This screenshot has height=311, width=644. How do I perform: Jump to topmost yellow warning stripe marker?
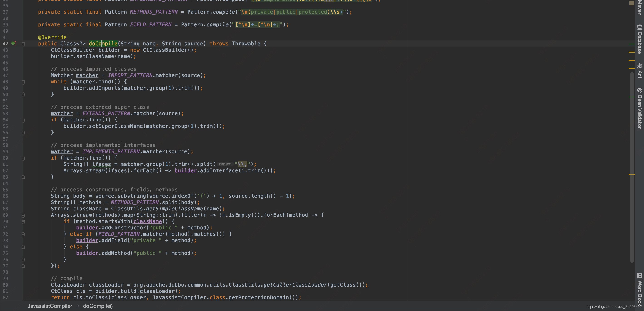pyautogui.click(x=632, y=52)
